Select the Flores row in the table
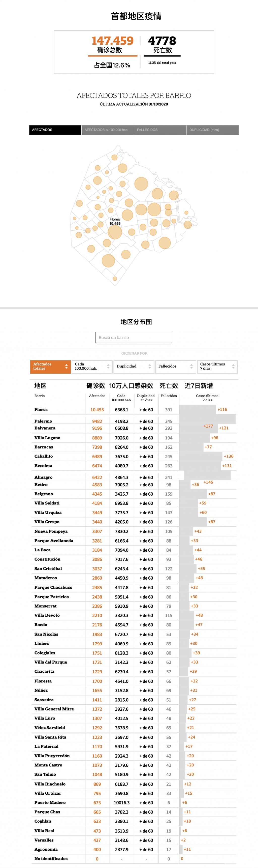The image size is (258, 868). point(41,409)
